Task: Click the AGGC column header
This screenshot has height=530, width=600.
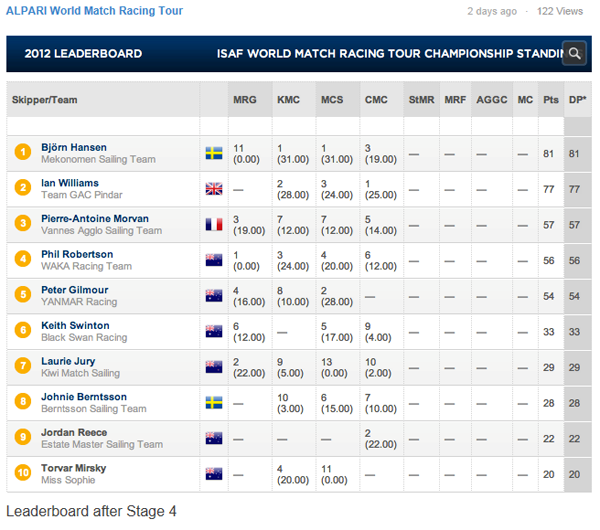Action: pos(492,100)
